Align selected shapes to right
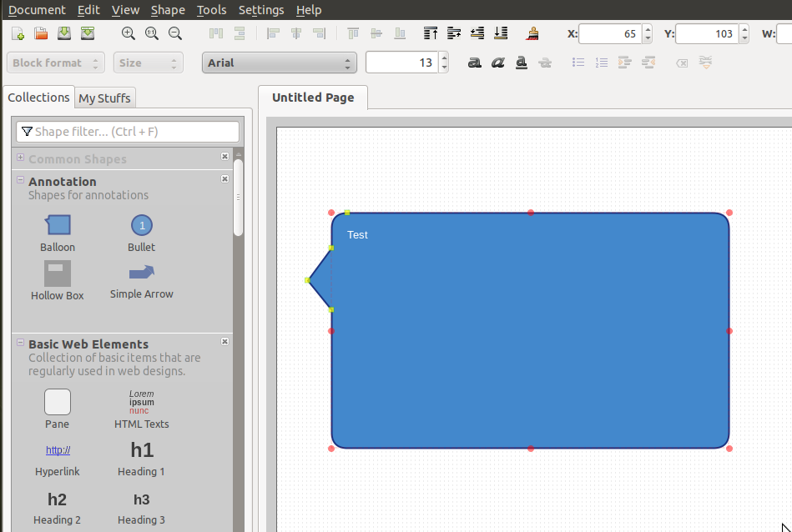The width and height of the screenshot is (792, 532). (x=320, y=33)
